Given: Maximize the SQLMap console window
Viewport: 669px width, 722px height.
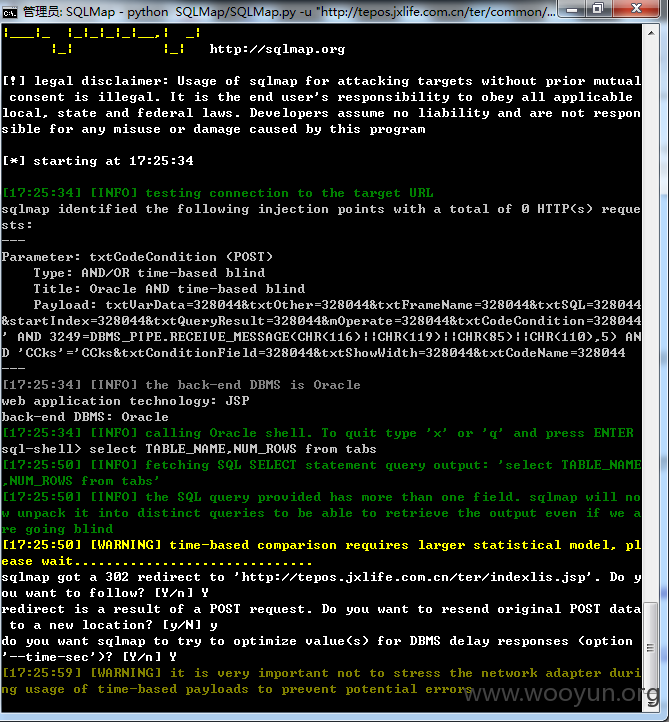Looking at the screenshot, I should (x=599, y=9).
